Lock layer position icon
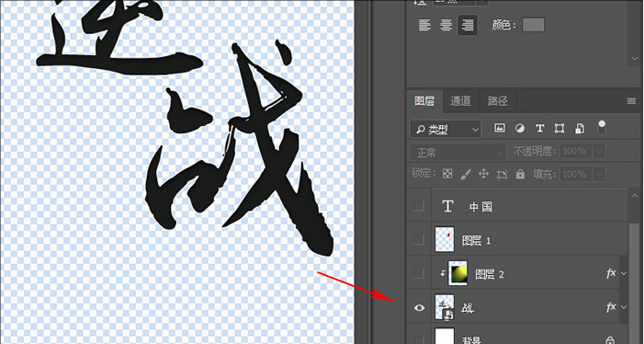This screenshot has height=344, width=644. tap(484, 174)
